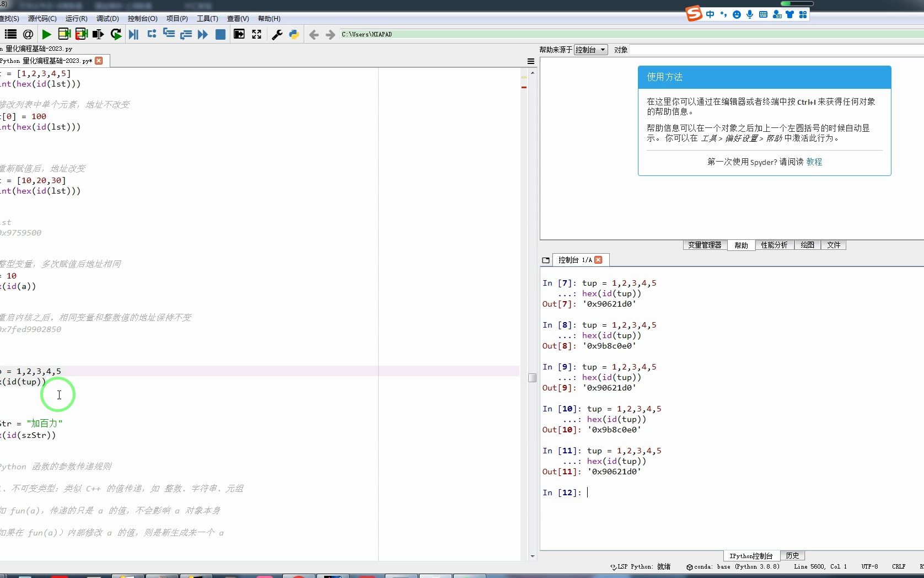
Task: Switch to the 历史 tab
Action: coord(792,555)
